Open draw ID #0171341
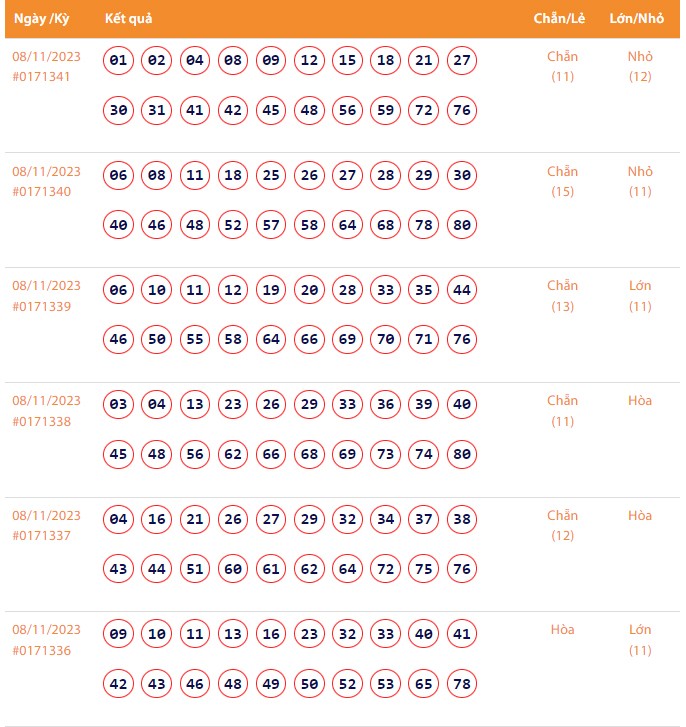Image resolution: width=686 pixels, height=727 pixels. tap(41, 77)
